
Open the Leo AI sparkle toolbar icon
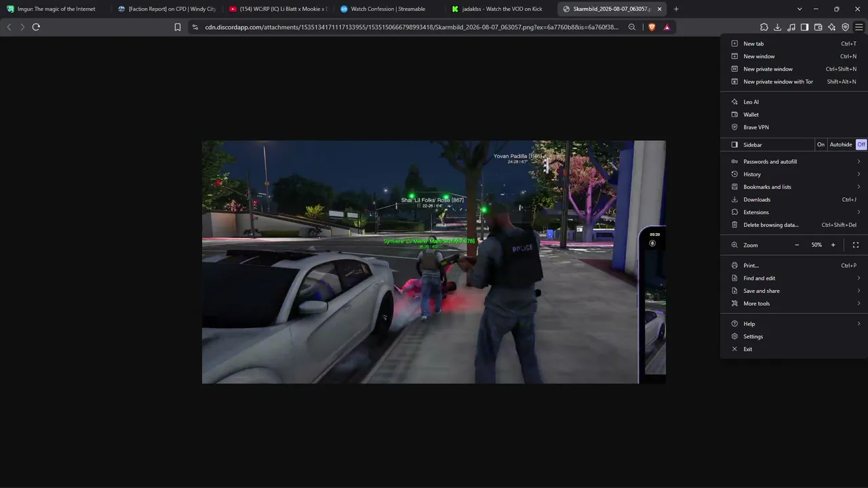831,27
